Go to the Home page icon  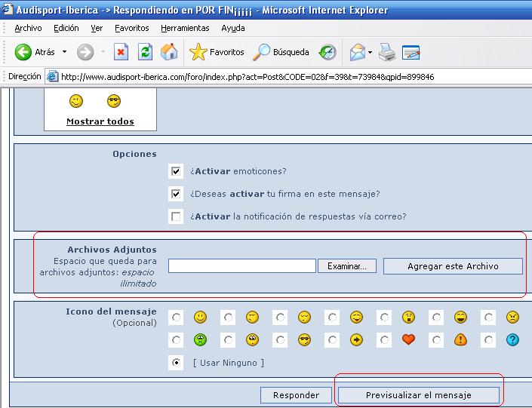click(x=169, y=52)
